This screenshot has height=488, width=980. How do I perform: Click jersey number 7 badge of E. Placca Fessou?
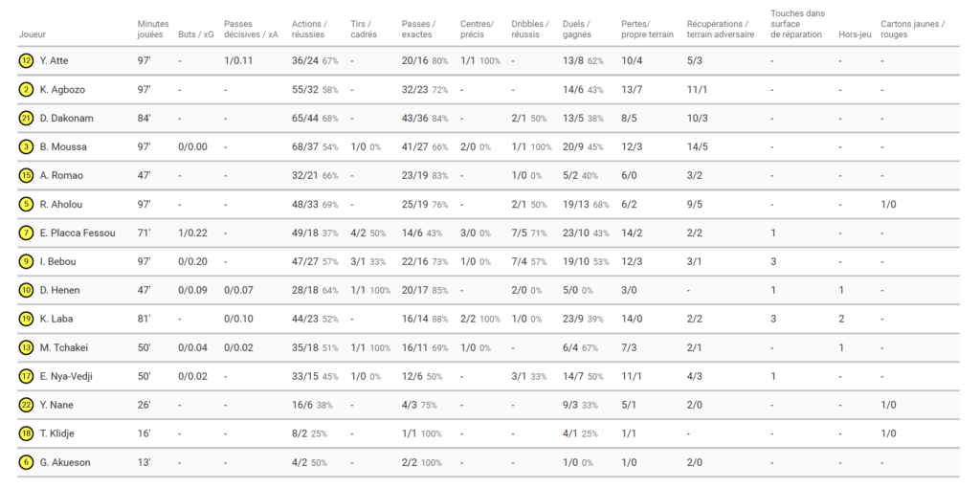click(x=26, y=233)
